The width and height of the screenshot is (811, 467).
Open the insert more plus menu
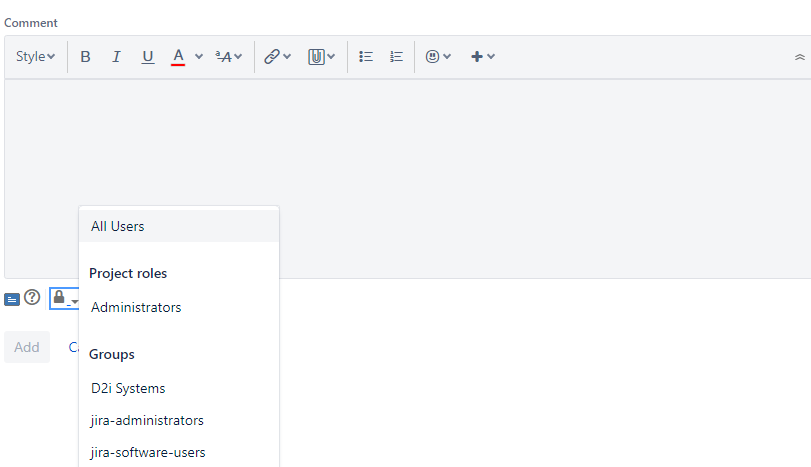483,56
